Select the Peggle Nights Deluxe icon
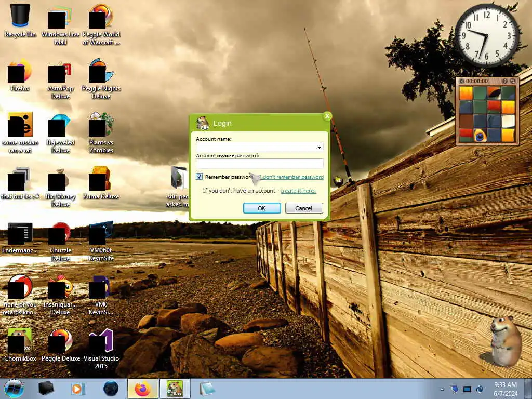Screen dimensions: 532x399 click(101, 79)
